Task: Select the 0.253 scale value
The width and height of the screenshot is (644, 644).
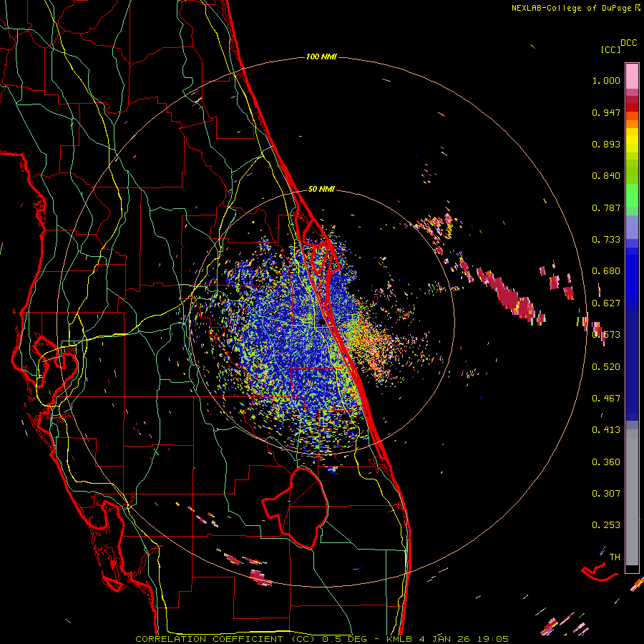Action: 606,525
